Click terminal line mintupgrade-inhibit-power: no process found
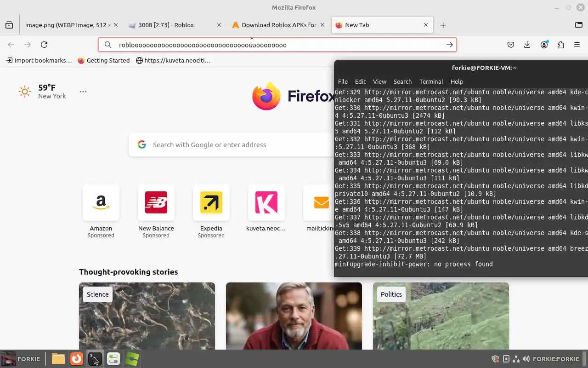Viewport: 588px width, 368px height. point(413,264)
